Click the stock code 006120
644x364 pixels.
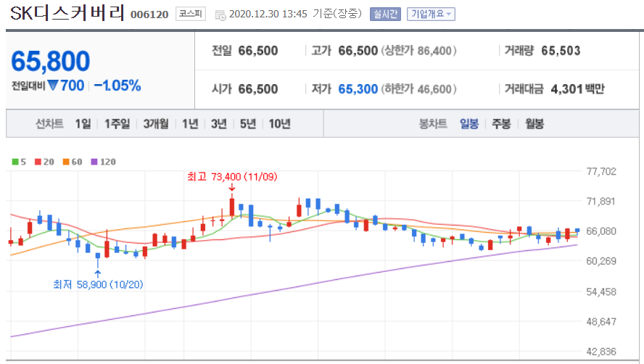pyautogui.click(x=149, y=15)
